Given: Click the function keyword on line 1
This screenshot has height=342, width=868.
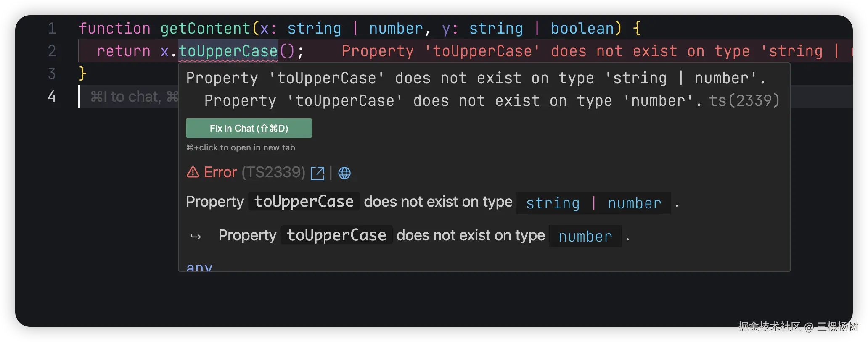Looking at the screenshot, I should [x=114, y=29].
